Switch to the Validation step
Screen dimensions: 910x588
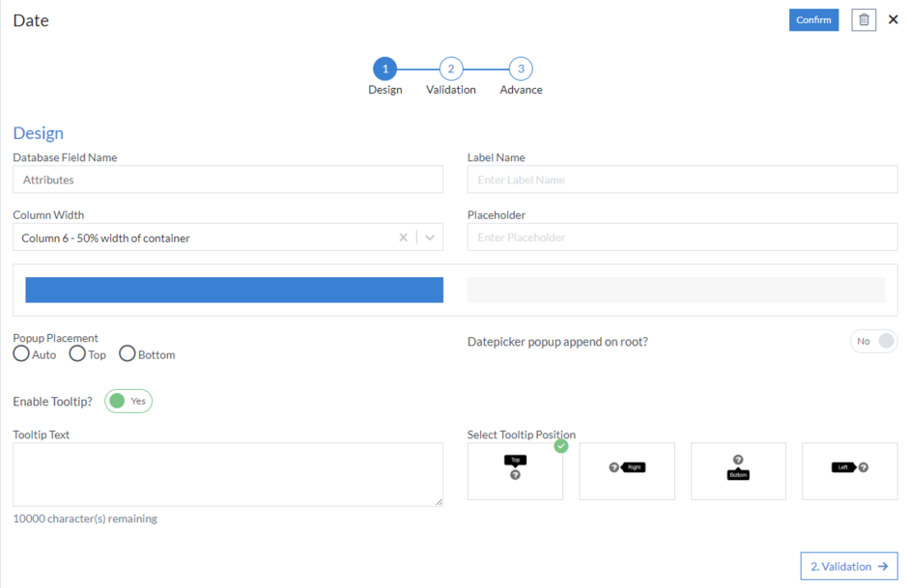tap(450, 69)
